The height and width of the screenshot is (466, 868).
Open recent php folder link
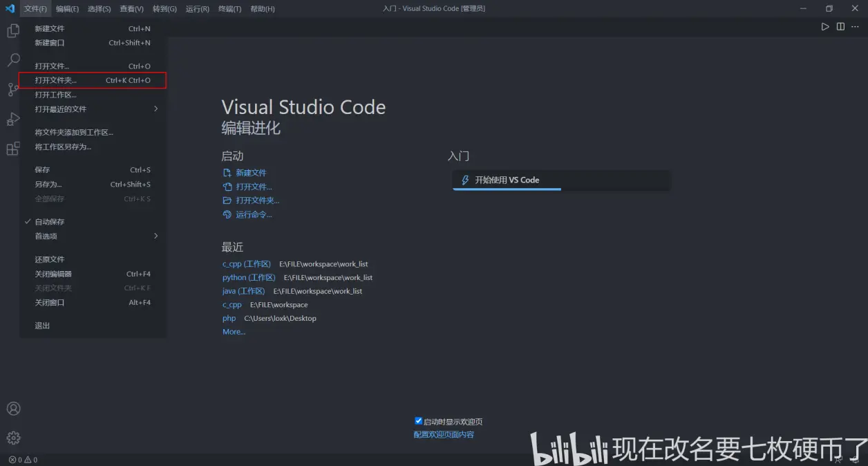[229, 319]
